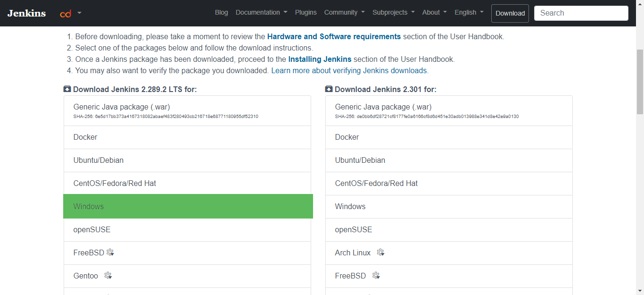
Task: Expand the Community menu
Action: (x=344, y=13)
